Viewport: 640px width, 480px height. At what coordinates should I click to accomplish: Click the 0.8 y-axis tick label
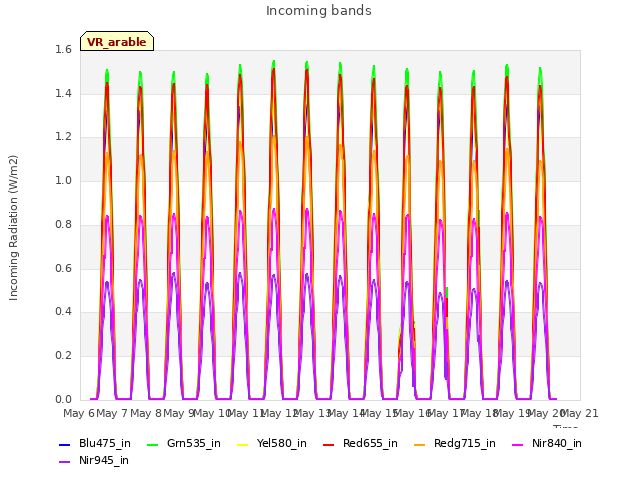click(x=63, y=224)
